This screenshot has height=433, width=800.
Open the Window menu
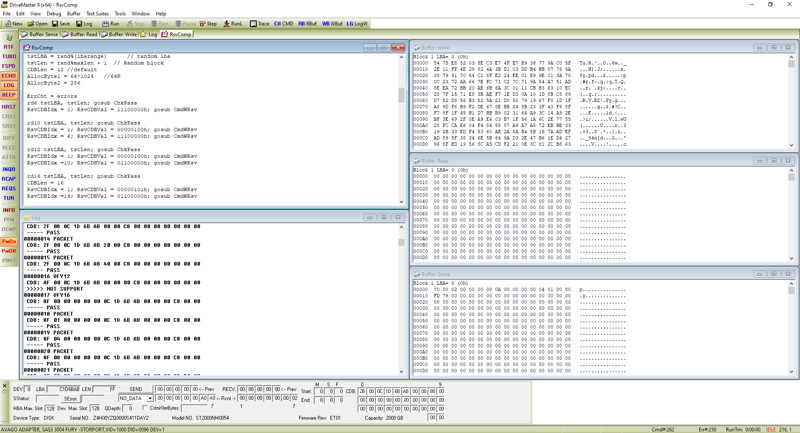point(141,14)
